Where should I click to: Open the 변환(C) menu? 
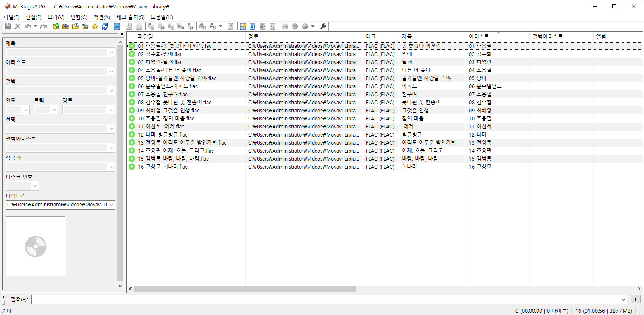click(79, 17)
